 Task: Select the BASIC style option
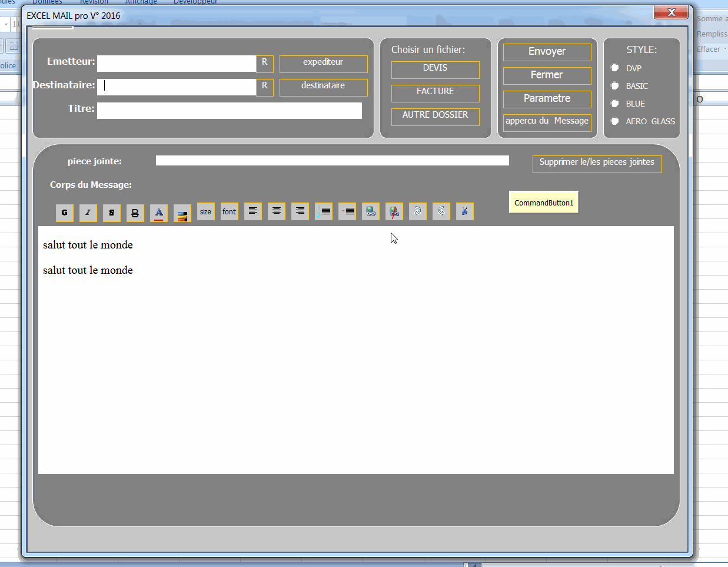point(614,86)
